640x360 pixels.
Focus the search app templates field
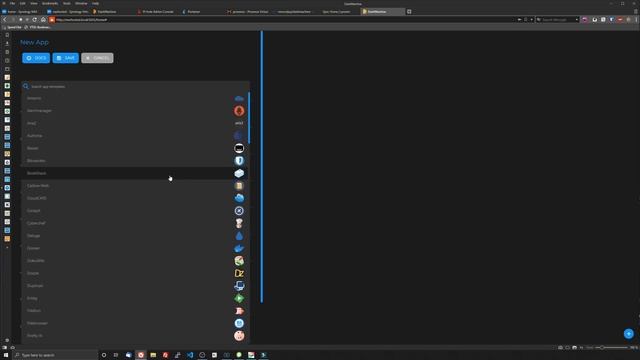(135, 87)
